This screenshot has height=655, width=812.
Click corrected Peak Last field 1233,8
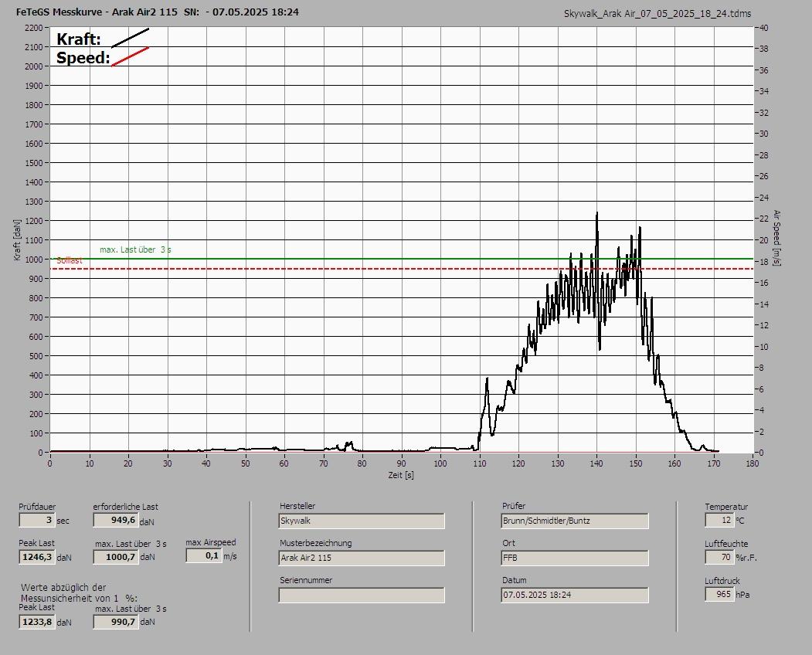[37, 622]
